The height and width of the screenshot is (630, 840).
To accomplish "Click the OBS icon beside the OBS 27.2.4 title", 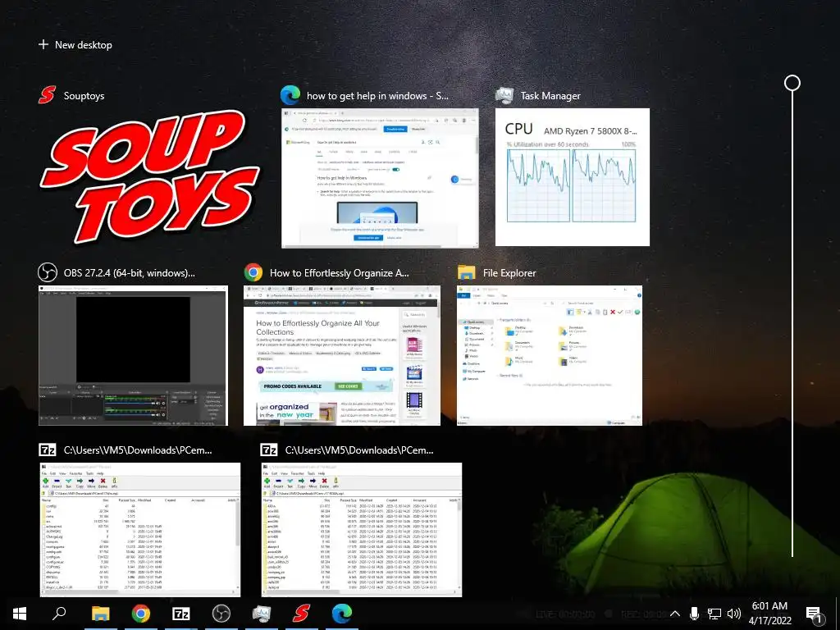I will 48,272.
